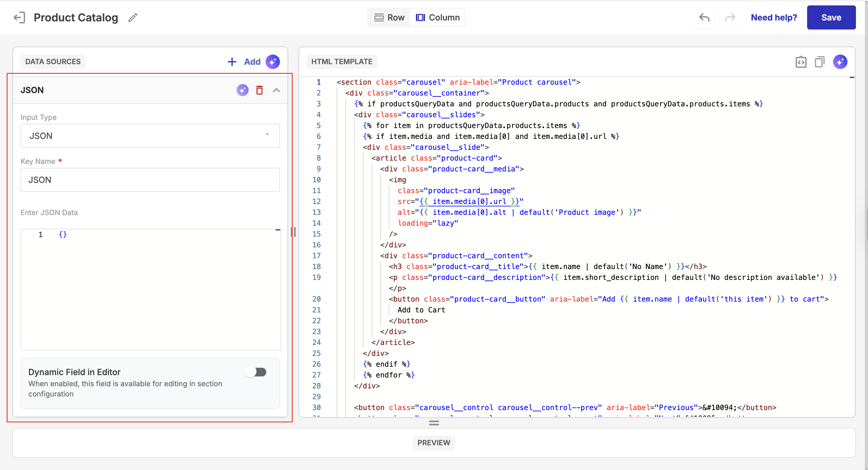Click the undo arrow icon
Viewport: 868px width, 470px height.
pyautogui.click(x=704, y=17)
